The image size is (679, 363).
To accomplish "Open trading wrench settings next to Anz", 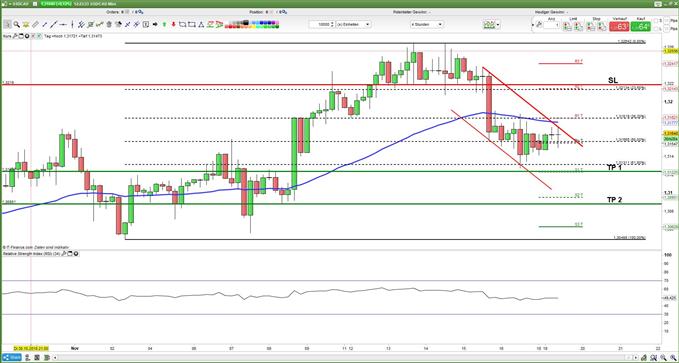I will tap(539, 25).
